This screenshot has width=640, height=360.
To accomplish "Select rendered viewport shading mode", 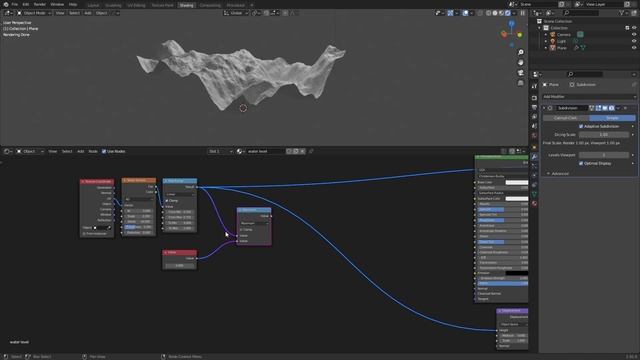I will click(x=508, y=13).
